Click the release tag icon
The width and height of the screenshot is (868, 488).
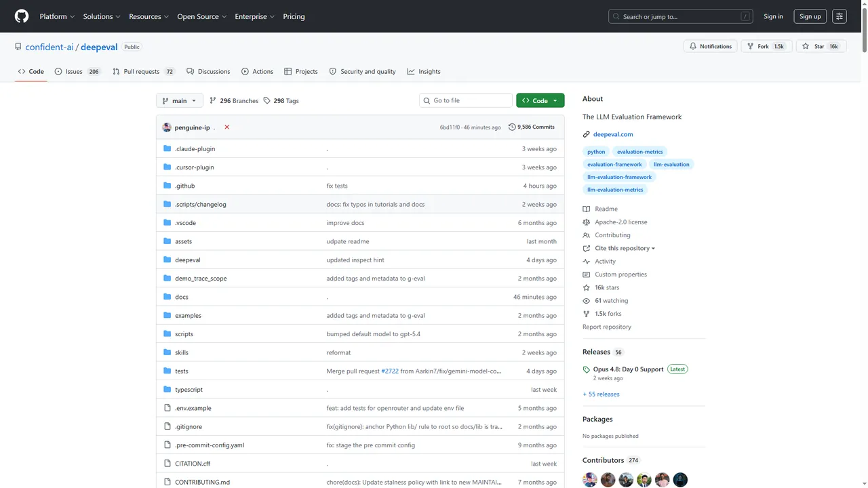coord(587,369)
